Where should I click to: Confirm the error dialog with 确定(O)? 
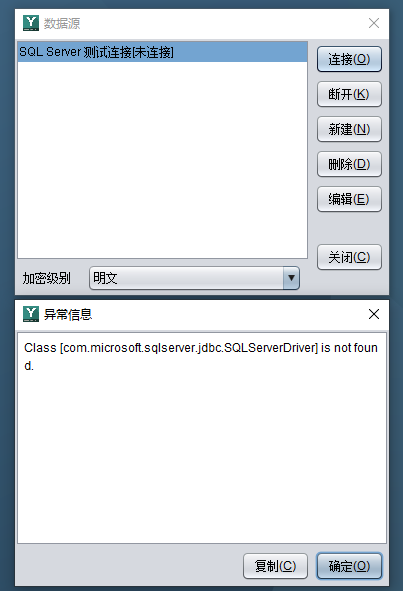(349, 566)
